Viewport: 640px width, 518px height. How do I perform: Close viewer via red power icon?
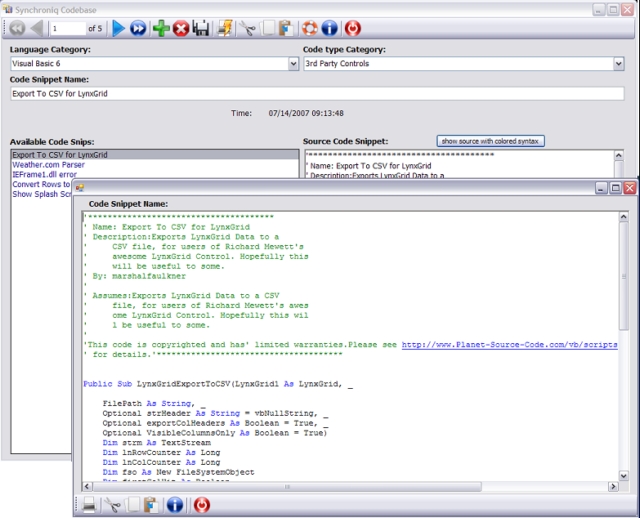click(202, 505)
